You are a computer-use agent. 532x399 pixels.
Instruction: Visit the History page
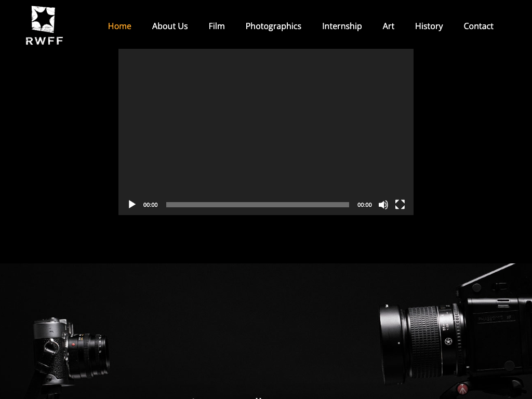point(429,26)
